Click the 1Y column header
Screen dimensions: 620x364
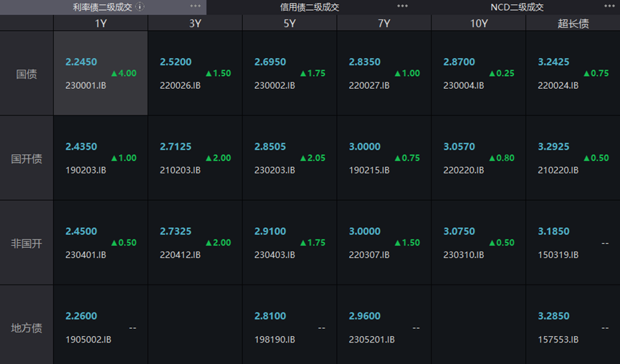pyautogui.click(x=101, y=24)
